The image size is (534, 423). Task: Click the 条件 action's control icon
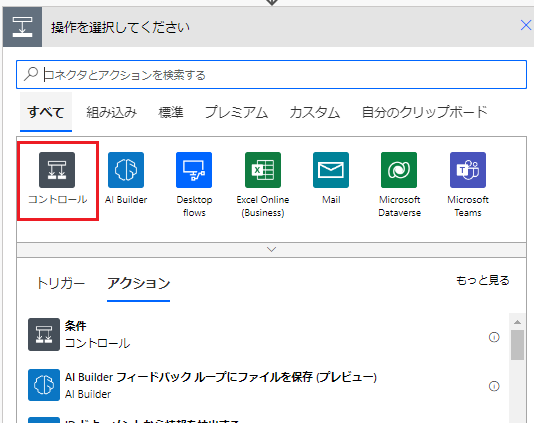pos(44,334)
